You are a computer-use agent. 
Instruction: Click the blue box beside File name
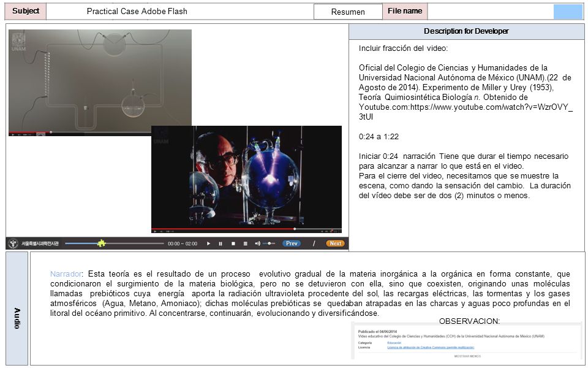(568, 12)
